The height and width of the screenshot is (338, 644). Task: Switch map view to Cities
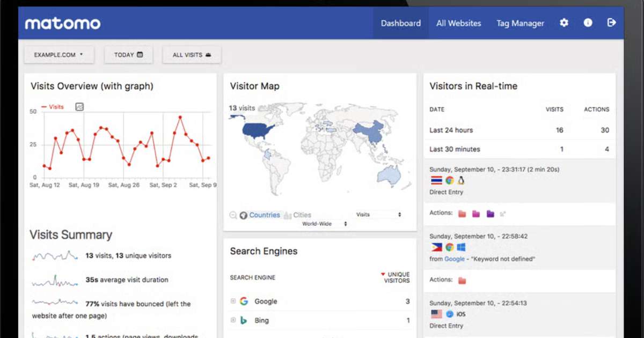(302, 215)
